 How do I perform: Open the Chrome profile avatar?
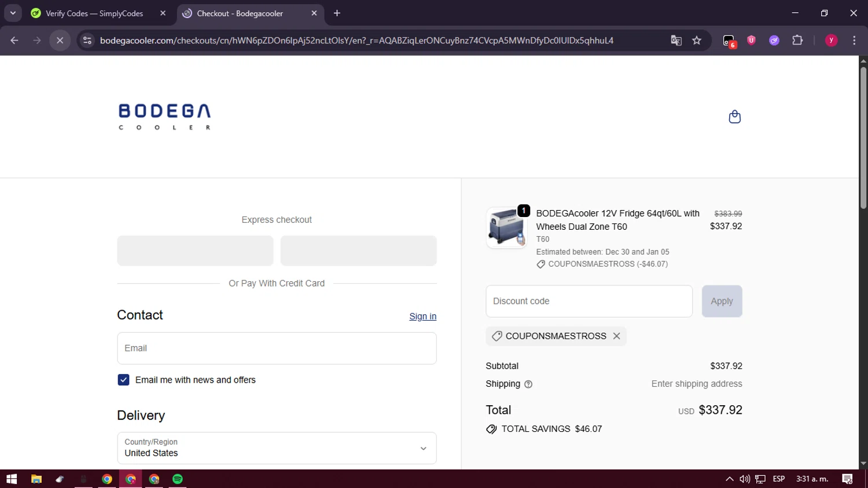tap(831, 41)
